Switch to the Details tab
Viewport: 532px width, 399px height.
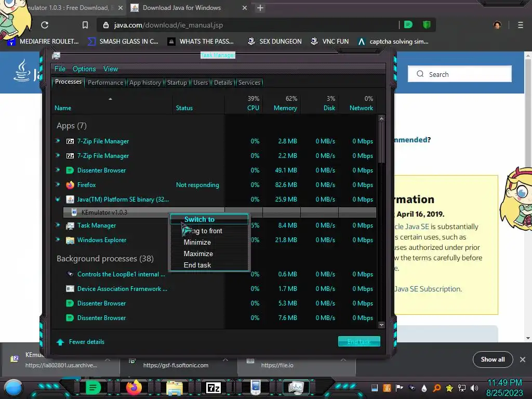pos(223,83)
